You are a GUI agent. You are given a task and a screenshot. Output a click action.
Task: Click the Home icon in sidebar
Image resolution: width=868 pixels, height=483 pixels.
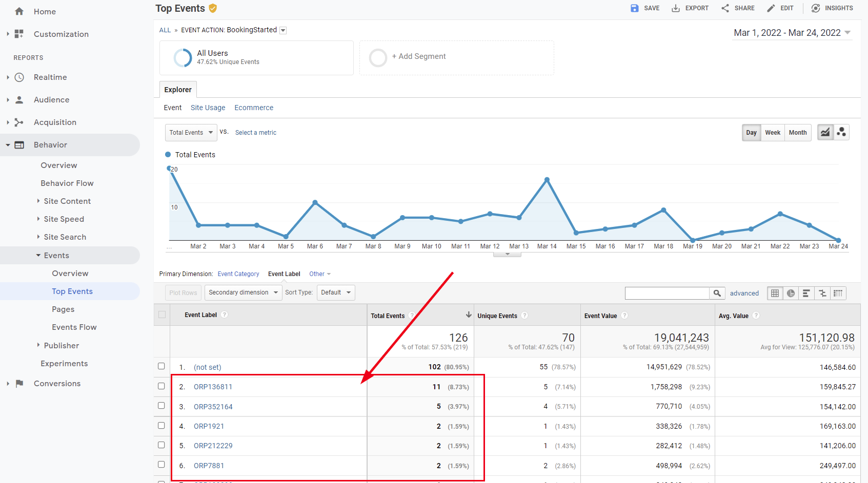19,11
